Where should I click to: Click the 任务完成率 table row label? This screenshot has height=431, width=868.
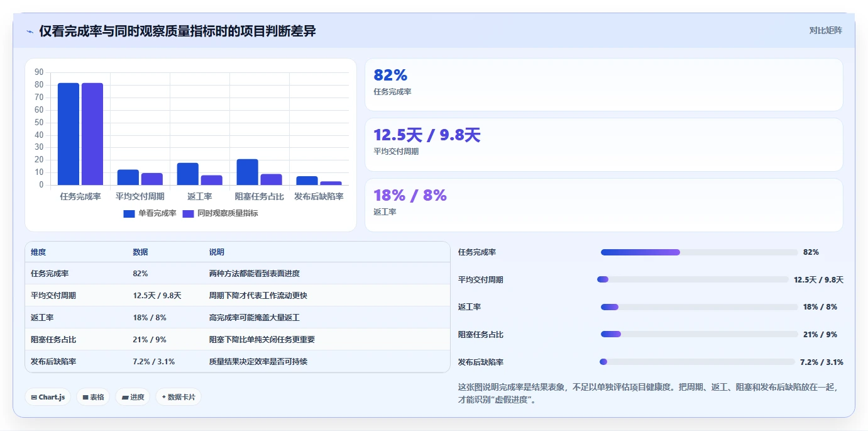tap(50, 274)
